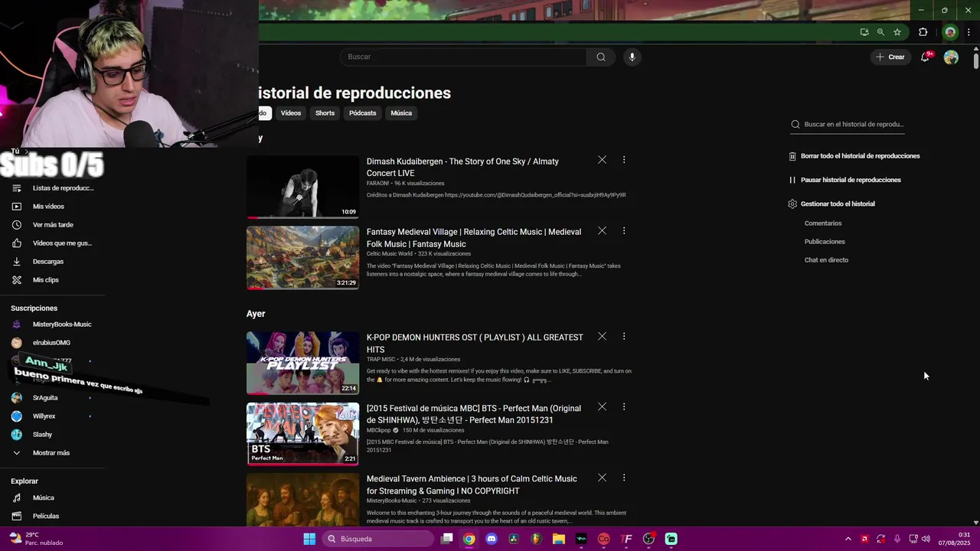Click the MBCkpop channel name
The image size is (980, 551).
(x=378, y=430)
